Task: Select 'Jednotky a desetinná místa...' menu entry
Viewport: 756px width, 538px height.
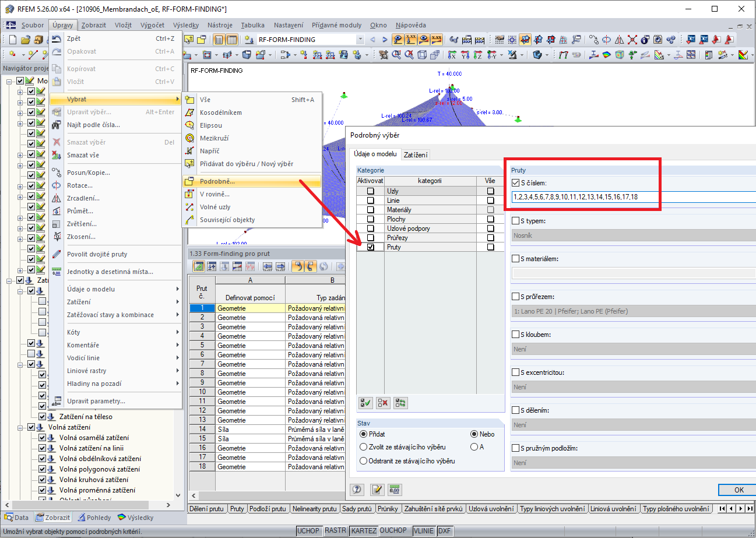Action: pyautogui.click(x=115, y=272)
